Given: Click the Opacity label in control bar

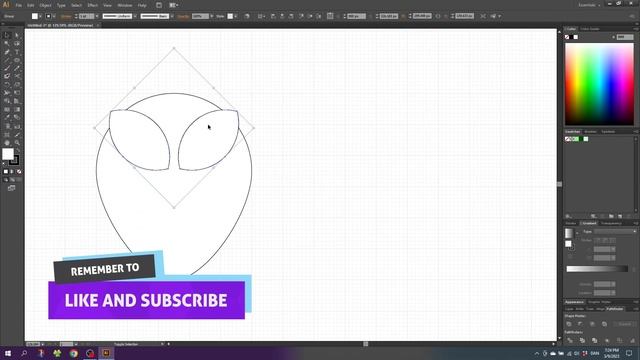Looking at the screenshot, I should coord(183,16).
